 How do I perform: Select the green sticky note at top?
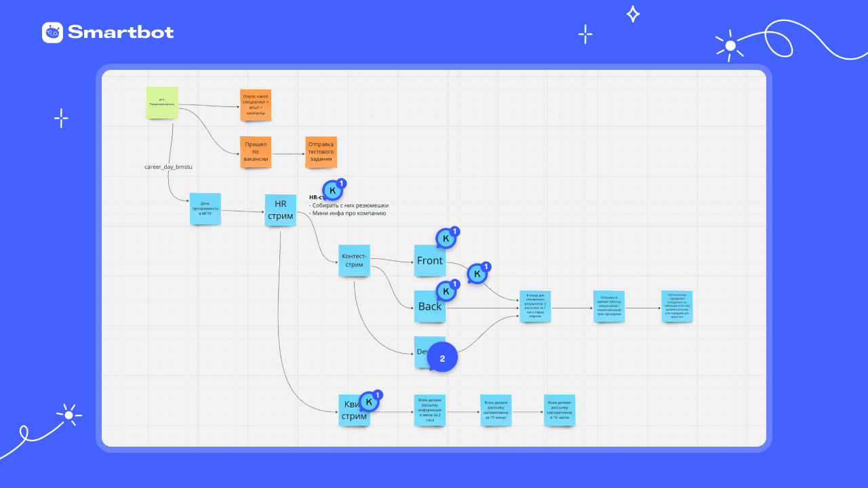[x=162, y=102]
